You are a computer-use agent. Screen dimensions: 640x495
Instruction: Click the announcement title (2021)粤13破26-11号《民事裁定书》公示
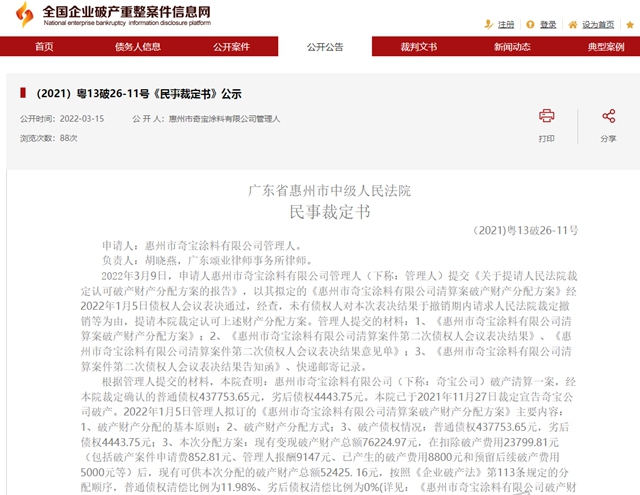(139, 94)
